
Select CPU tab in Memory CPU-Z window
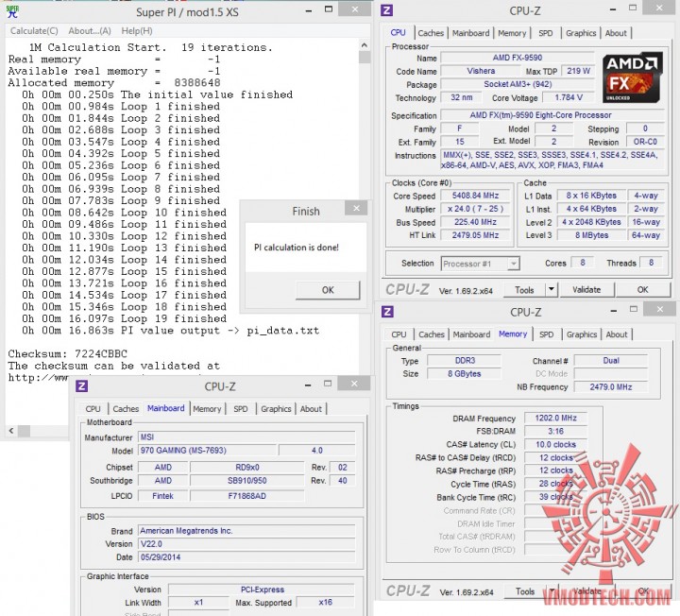click(x=399, y=334)
